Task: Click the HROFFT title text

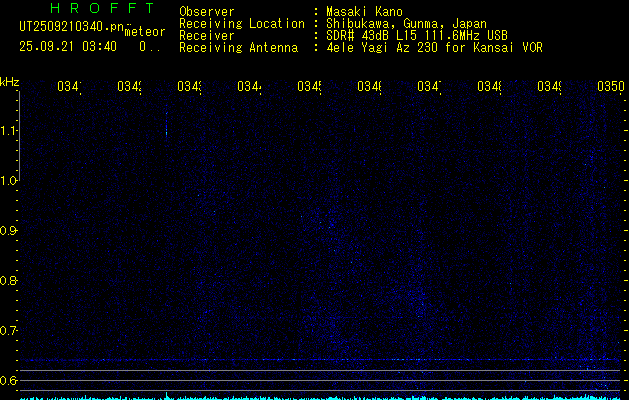Action: (x=103, y=8)
